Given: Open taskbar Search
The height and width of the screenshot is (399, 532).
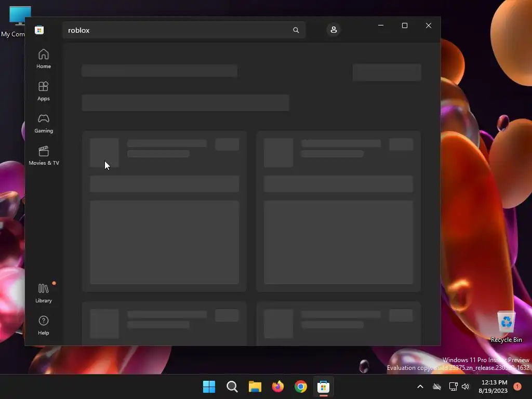Looking at the screenshot, I should click(x=232, y=387).
